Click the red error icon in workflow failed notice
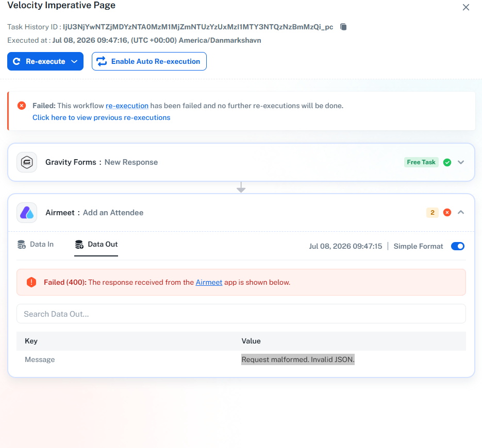Screen dimensions: 482x448 (x=22, y=106)
